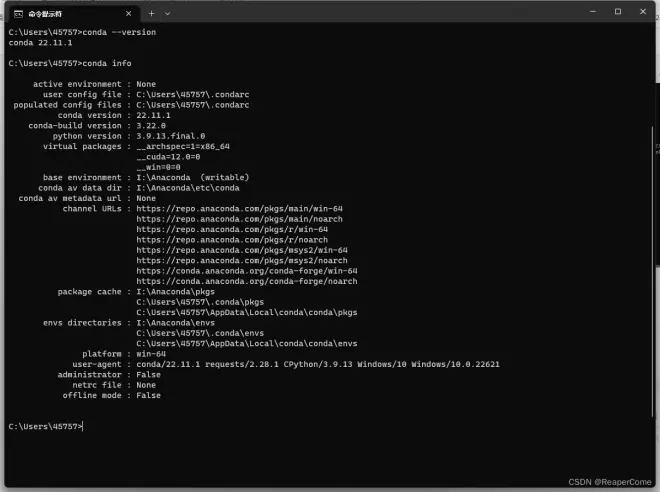Click the user config file path
Screen dimensions: 660x492
[193, 95]
